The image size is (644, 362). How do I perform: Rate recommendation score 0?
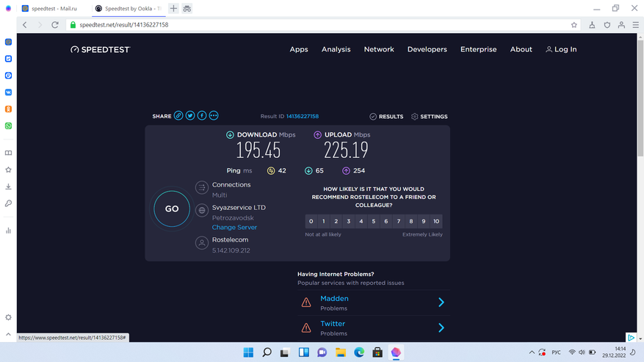click(311, 222)
